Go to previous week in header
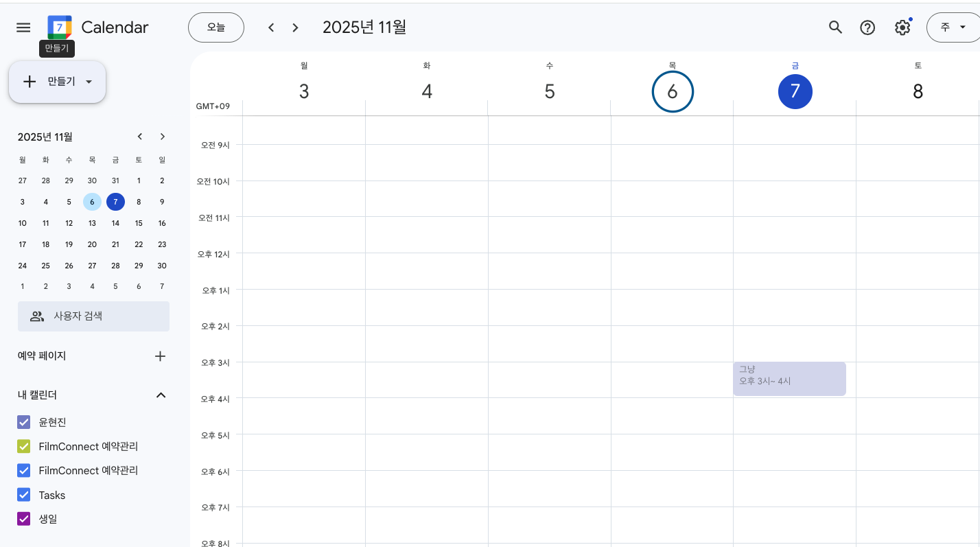Viewport: 980px width, 547px height. (x=271, y=27)
